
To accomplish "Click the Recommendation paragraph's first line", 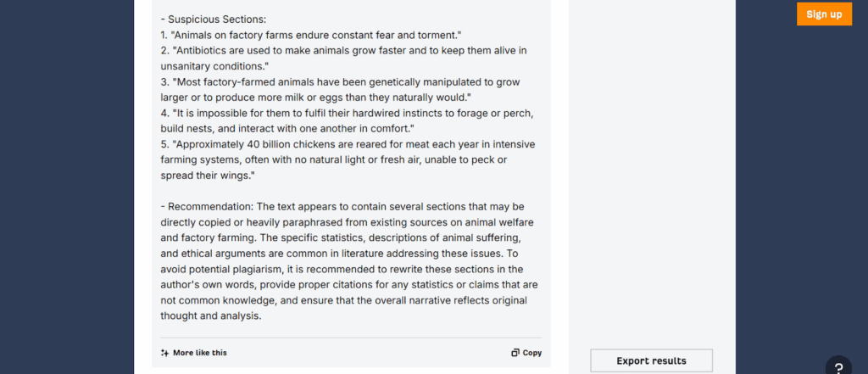I will click(342, 207).
